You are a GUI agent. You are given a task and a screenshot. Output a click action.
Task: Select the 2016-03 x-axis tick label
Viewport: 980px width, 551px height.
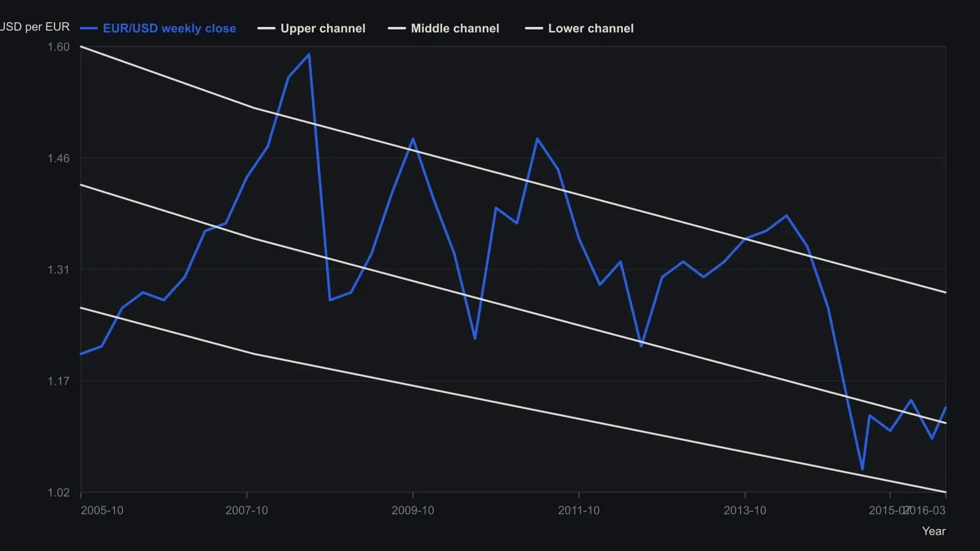[926, 511]
